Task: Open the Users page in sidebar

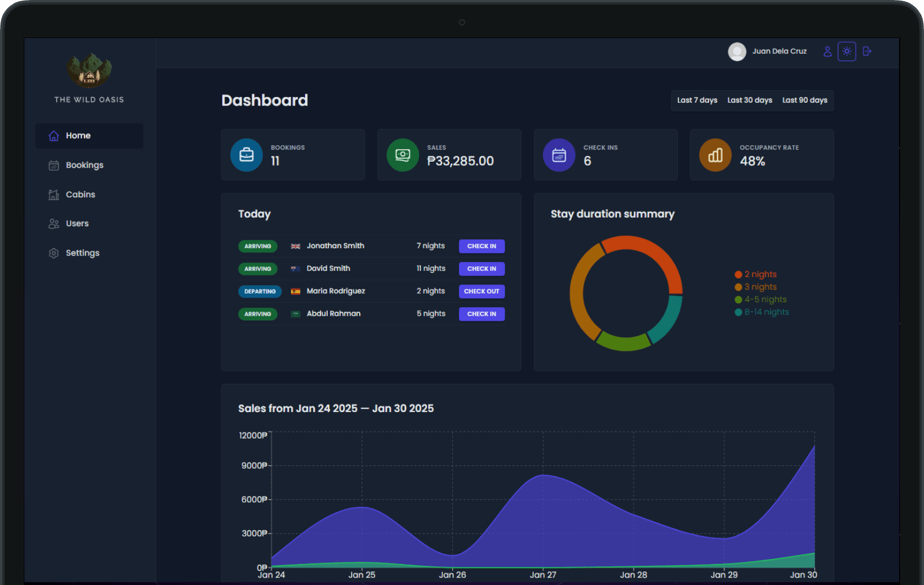Action: coord(77,224)
